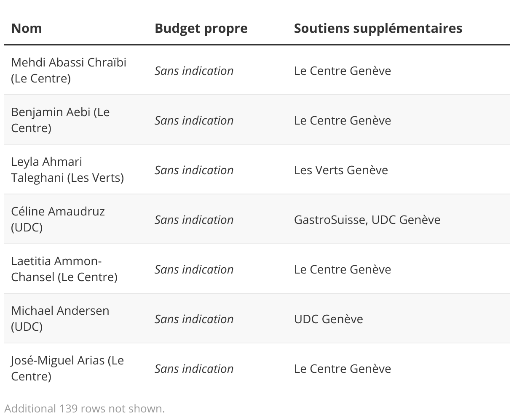514x420 pixels.
Task: Click the Nom column header
Action: pos(27,28)
